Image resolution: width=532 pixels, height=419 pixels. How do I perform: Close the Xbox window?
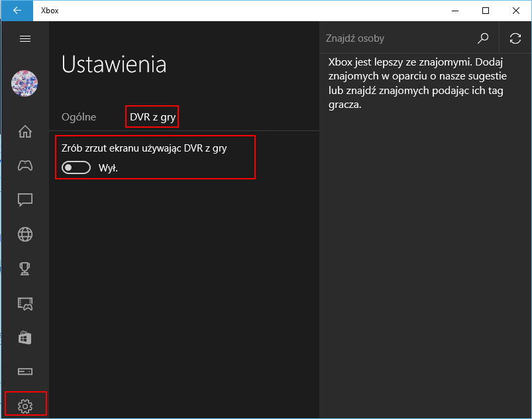(516, 11)
